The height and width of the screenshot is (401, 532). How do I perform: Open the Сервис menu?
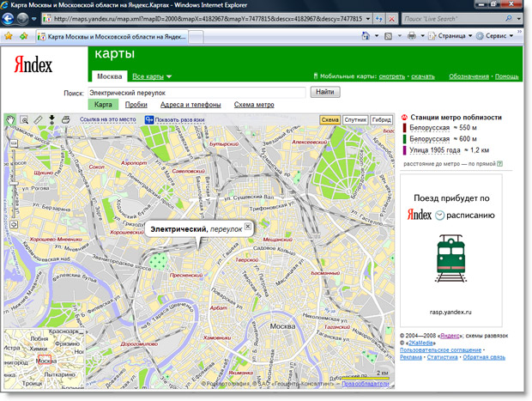[495, 36]
